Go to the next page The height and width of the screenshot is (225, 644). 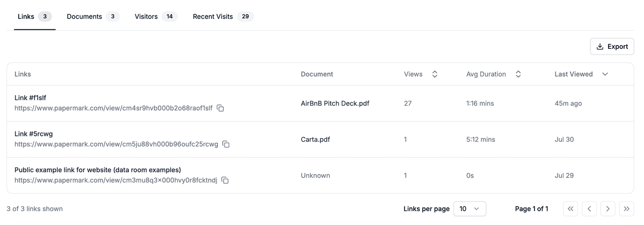pos(608,209)
